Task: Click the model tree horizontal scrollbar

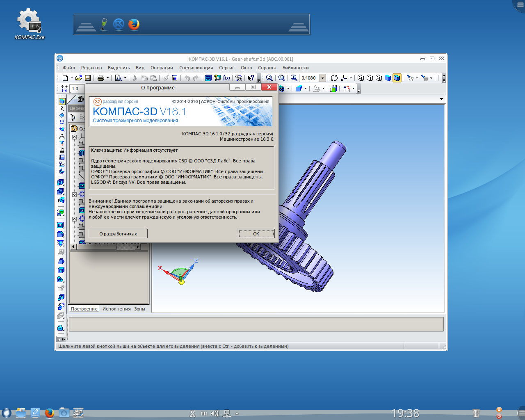Action: coord(105,247)
